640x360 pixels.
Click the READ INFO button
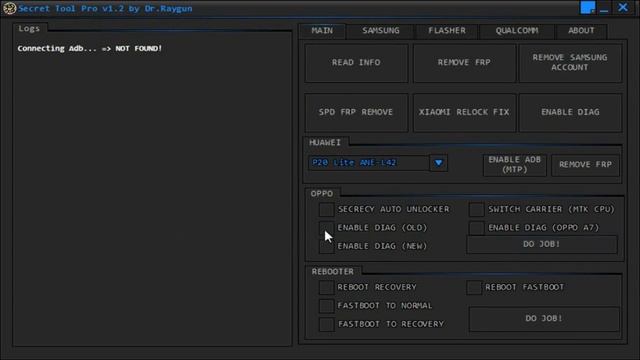click(356, 63)
